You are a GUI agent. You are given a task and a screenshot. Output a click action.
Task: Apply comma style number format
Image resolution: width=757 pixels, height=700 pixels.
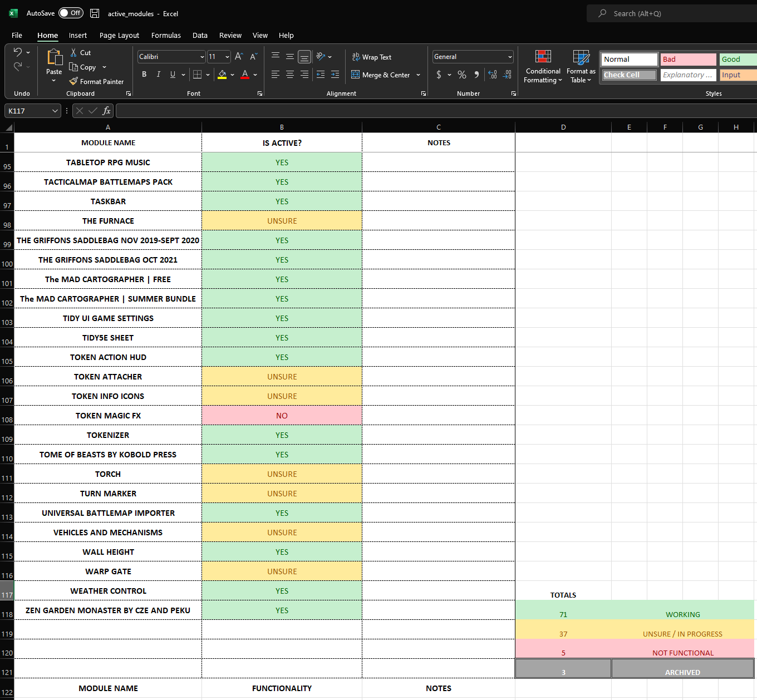click(476, 75)
